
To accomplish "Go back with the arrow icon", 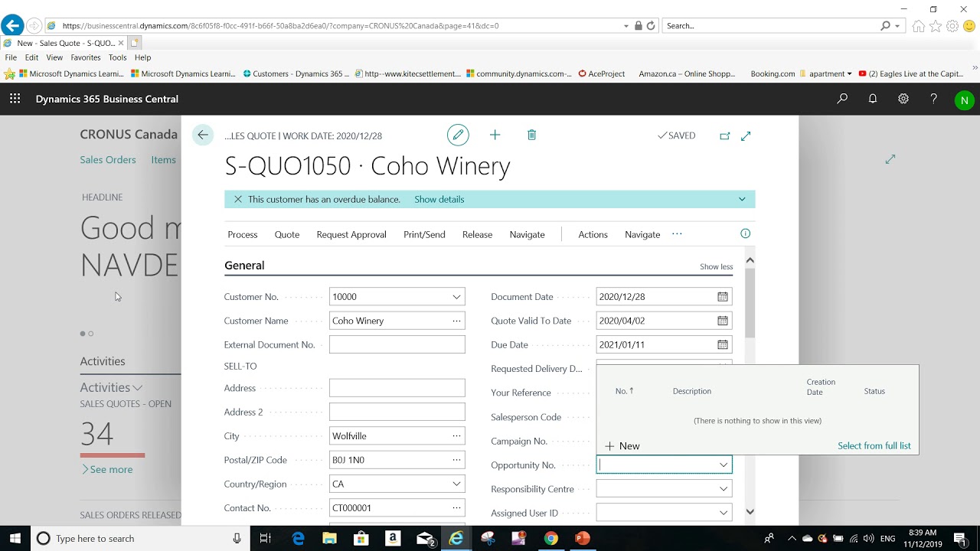I will point(203,135).
